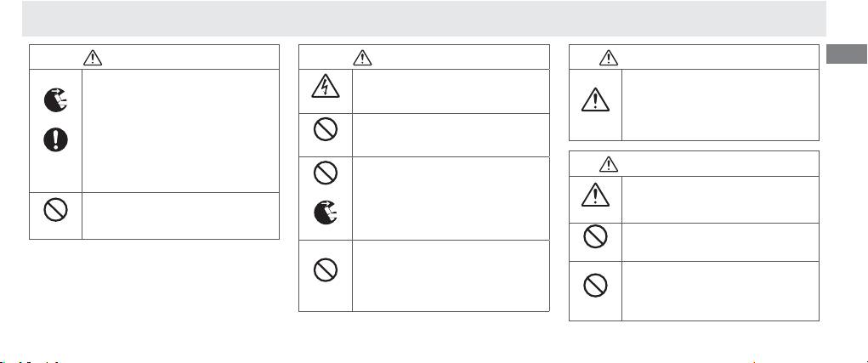Click the unplug-power icon in the middle panel
This screenshot has height=363, width=868.
tap(325, 213)
